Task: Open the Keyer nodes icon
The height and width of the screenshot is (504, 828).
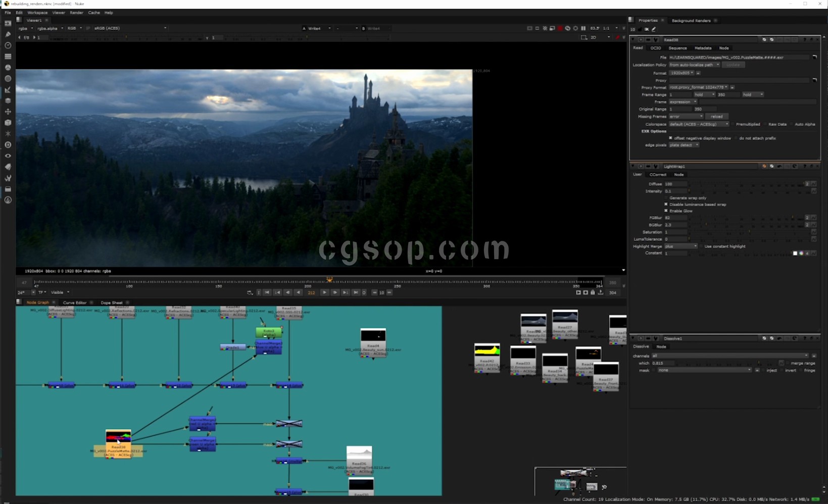Action: point(8,90)
